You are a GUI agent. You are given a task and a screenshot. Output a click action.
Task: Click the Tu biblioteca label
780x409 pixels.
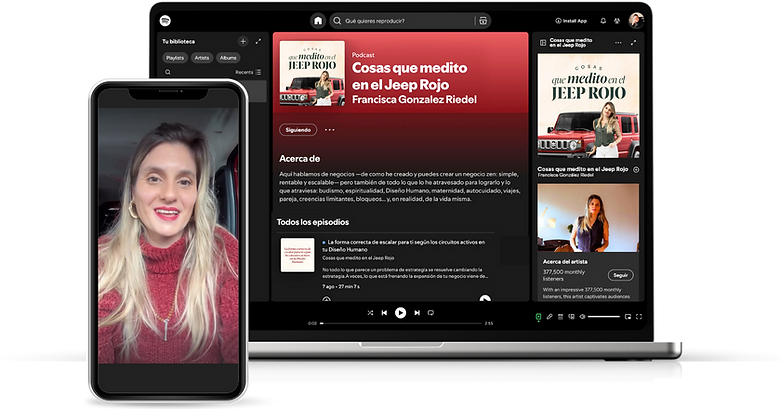point(179,41)
